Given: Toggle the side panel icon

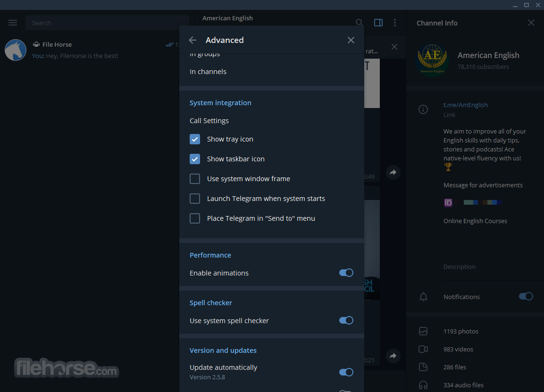Looking at the screenshot, I should pyautogui.click(x=378, y=23).
